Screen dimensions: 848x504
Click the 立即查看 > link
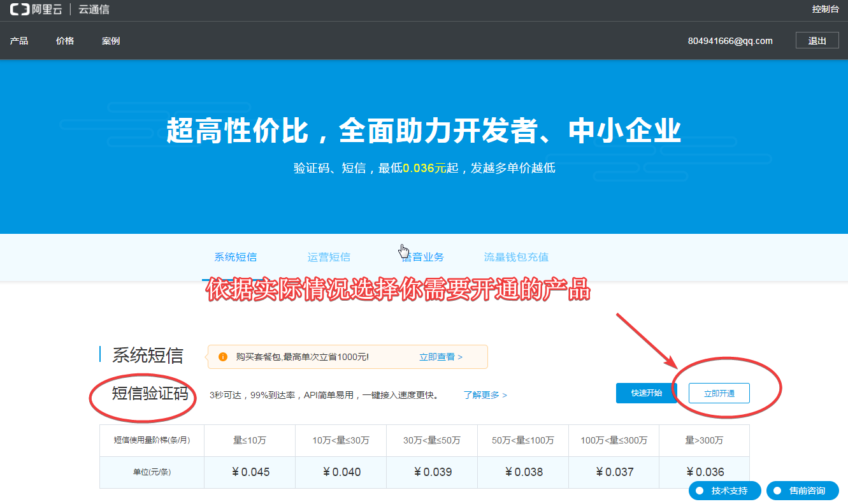[x=440, y=357]
